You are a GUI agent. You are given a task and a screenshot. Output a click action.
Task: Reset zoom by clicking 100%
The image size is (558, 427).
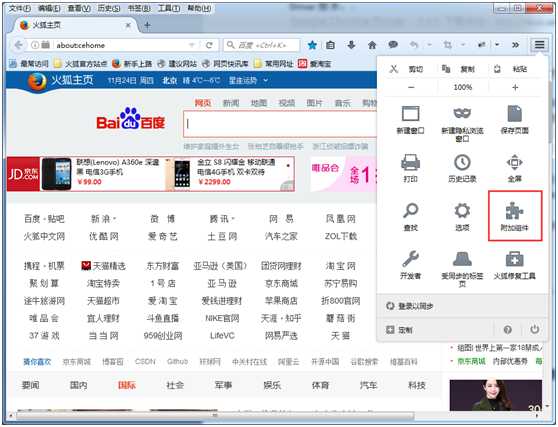463,87
